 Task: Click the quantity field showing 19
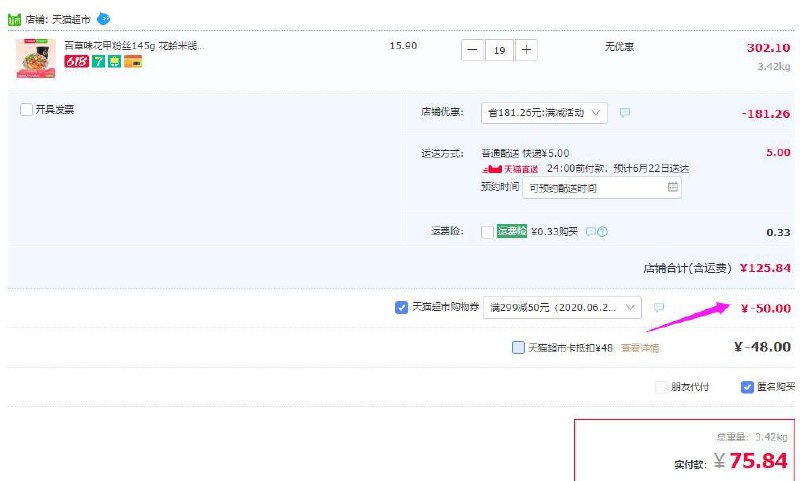[499, 50]
